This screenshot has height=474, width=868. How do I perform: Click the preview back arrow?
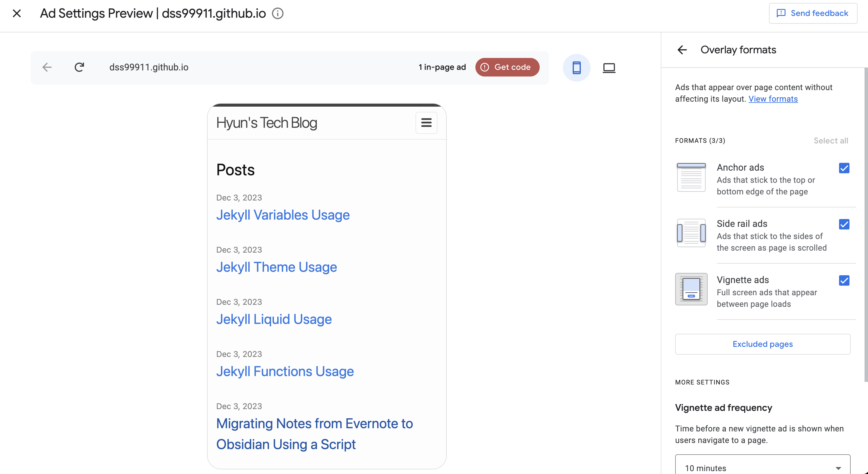click(47, 67)
